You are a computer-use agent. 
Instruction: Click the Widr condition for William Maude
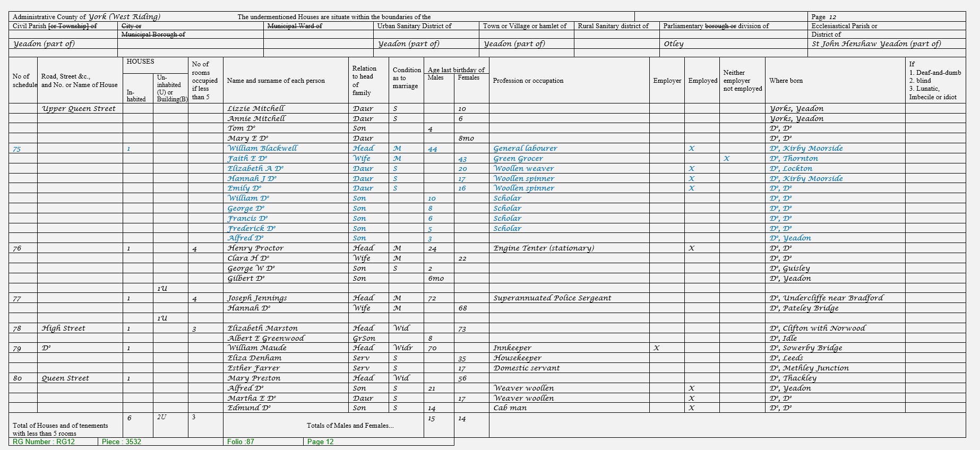coord(403,348)
